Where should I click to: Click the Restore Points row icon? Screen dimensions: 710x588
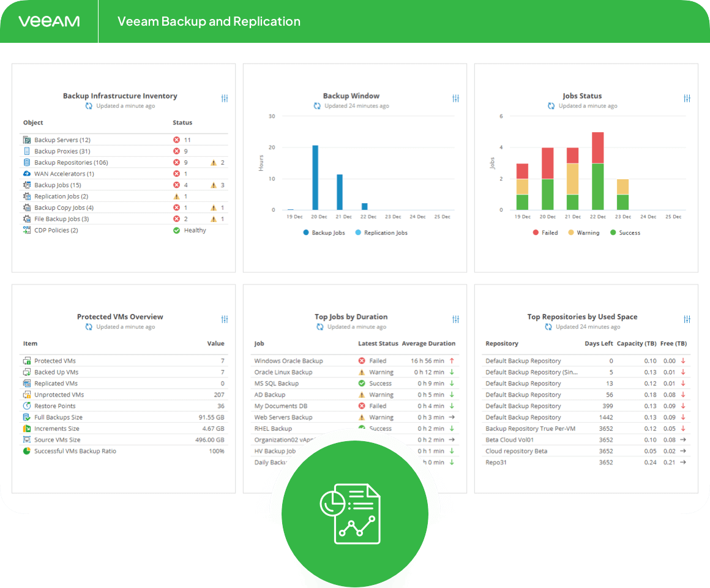click(27, 406)
